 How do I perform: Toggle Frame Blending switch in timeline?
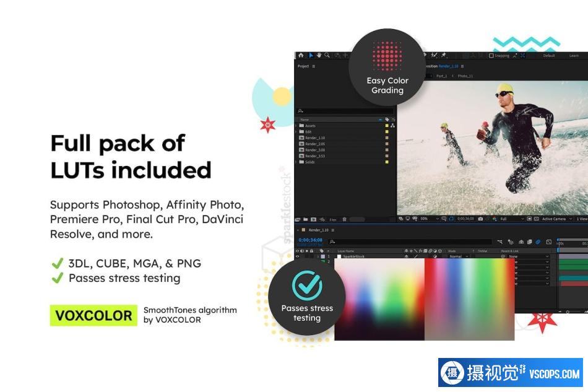click(x=529, y=242)
